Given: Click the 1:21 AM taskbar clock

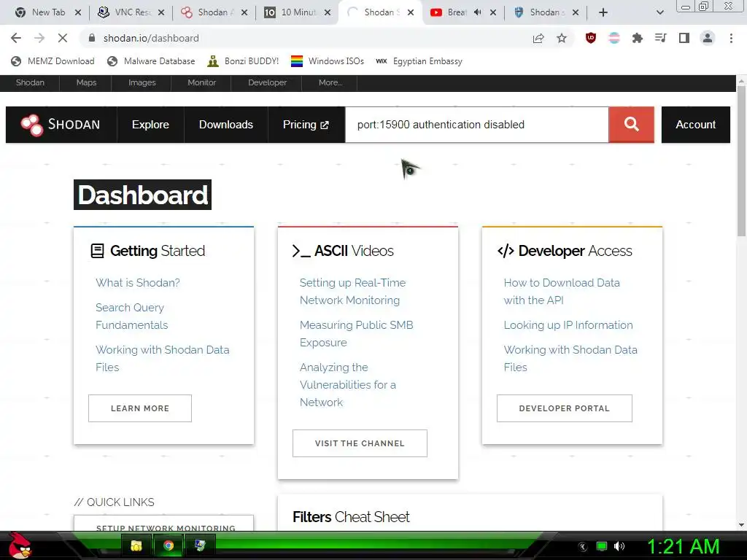Looking at the screenshot, I should click(683, 546).
